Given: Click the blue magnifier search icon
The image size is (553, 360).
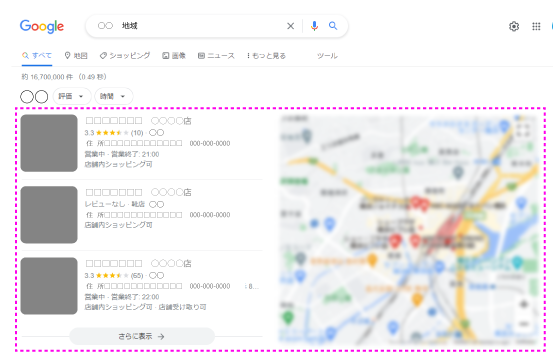Looking at the screenshot, I should (333, 26).
